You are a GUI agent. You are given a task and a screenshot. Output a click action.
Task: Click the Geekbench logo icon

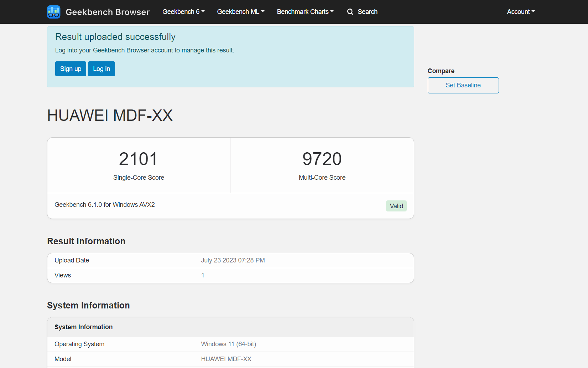pos(54,12)
